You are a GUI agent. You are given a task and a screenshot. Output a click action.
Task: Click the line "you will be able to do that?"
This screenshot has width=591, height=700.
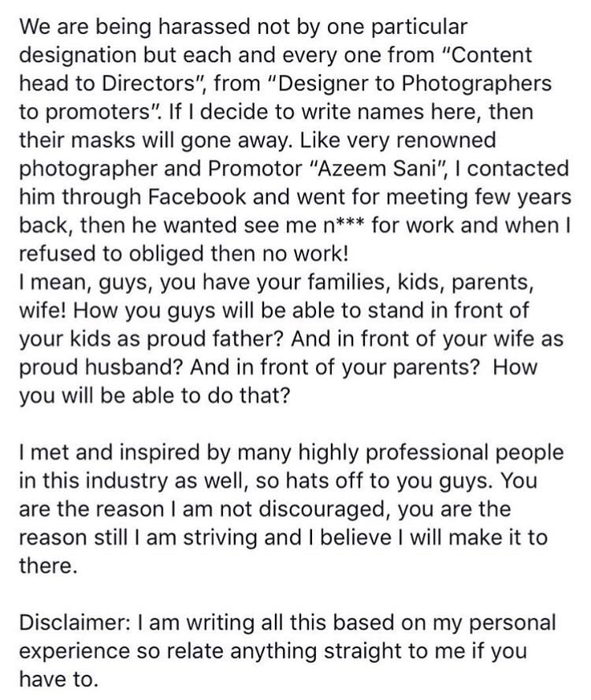[154, 396]
